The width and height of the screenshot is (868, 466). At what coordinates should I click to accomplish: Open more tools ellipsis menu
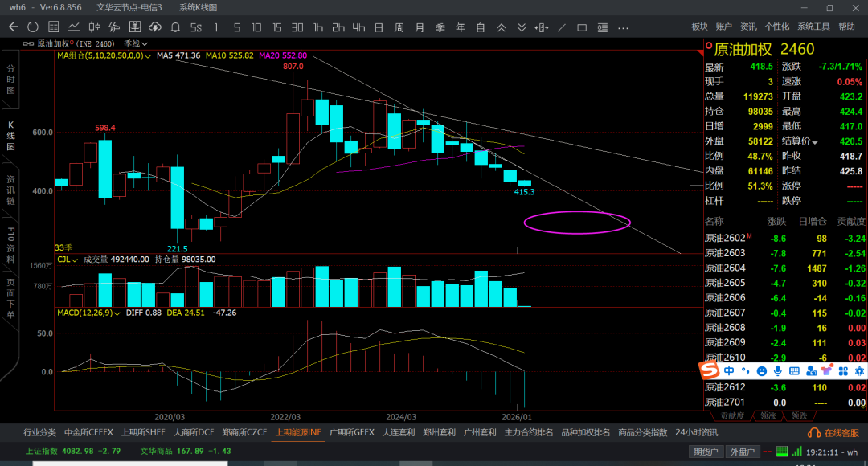(624, 27)
